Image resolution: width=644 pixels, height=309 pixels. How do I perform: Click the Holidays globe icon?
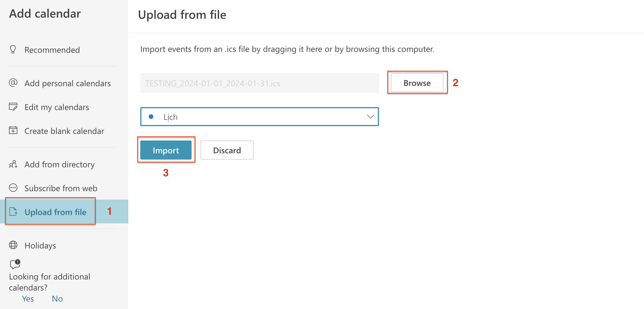pos(13,245)
